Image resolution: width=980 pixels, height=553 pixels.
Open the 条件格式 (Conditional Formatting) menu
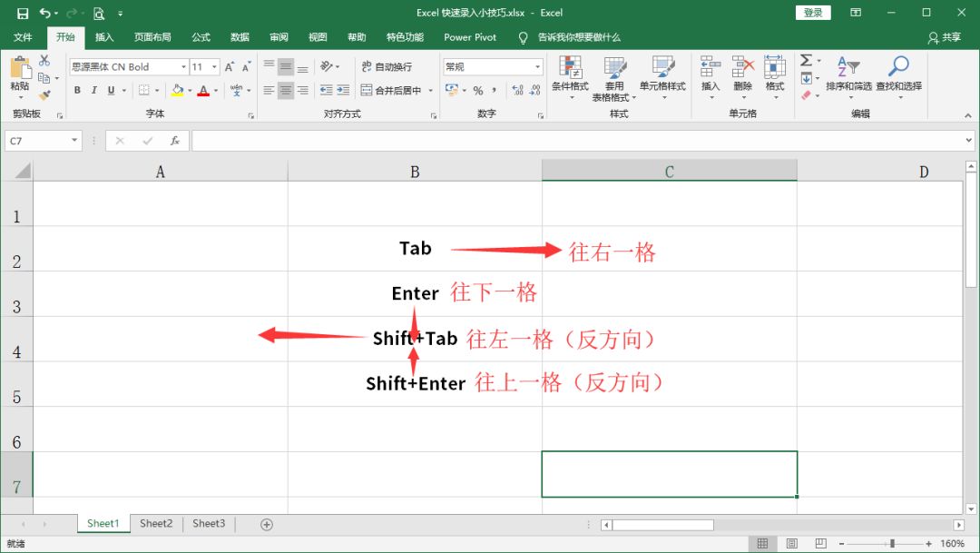(x=572, y=77)
